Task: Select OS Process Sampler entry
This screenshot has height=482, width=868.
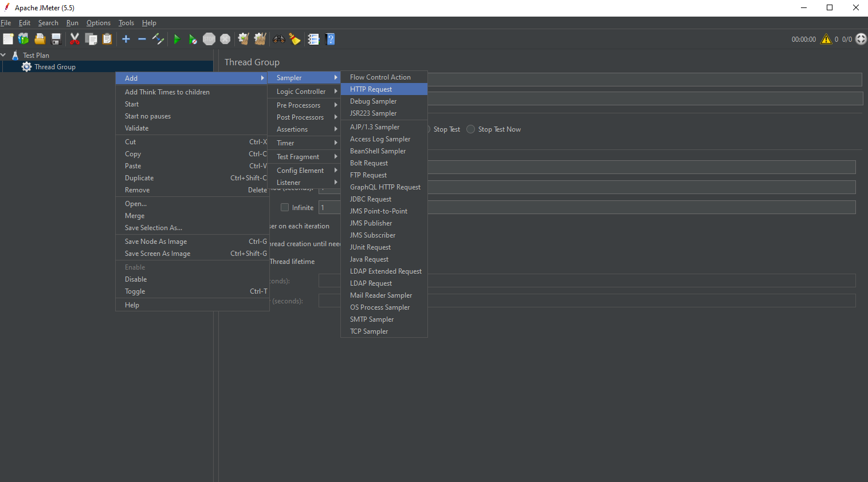Action: tap(384, 307)
